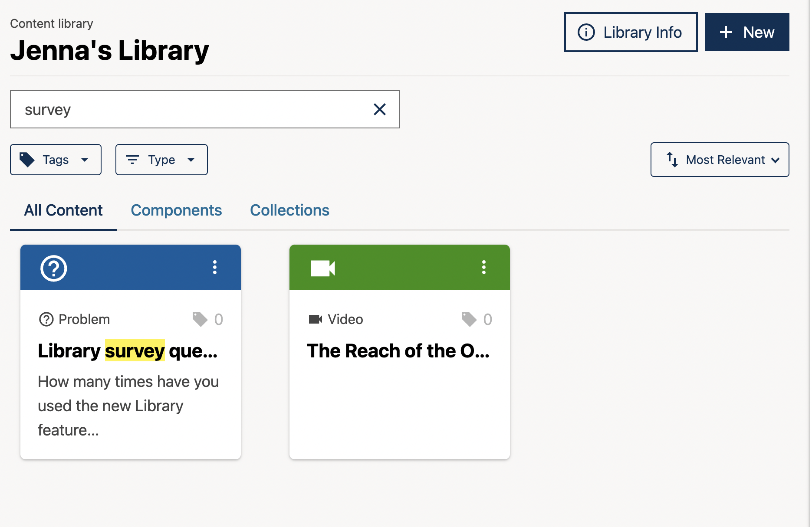Click the small video icon beside the Video label
Screen dimensions: 812x527
click(315, 319)
